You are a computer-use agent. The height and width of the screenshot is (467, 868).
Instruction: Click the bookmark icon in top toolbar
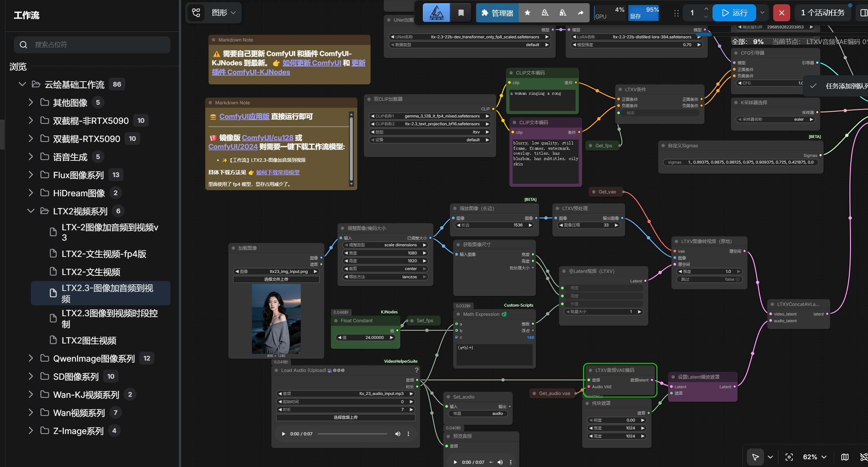point(461,13)
